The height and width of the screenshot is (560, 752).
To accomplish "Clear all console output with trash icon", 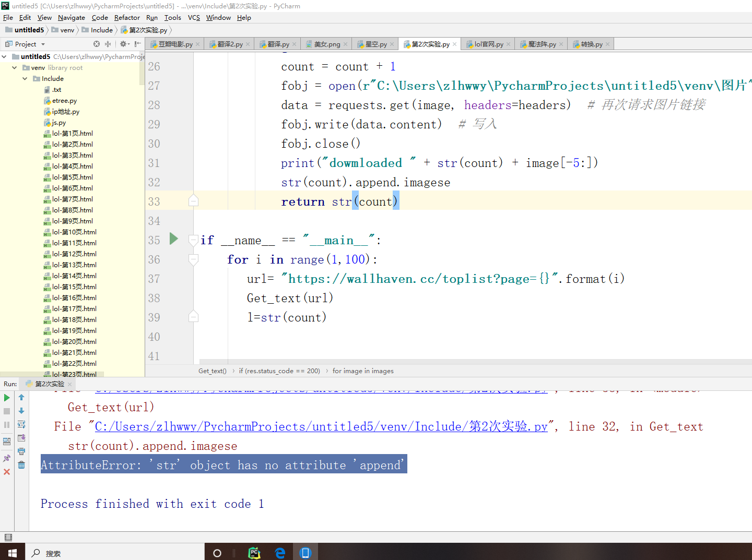I will [21, 465].
